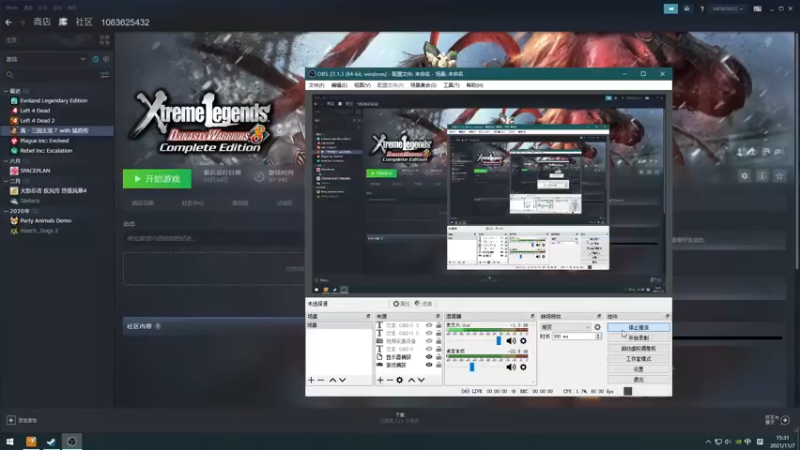Click stop streaming button in OBS controls

[638, 328]
